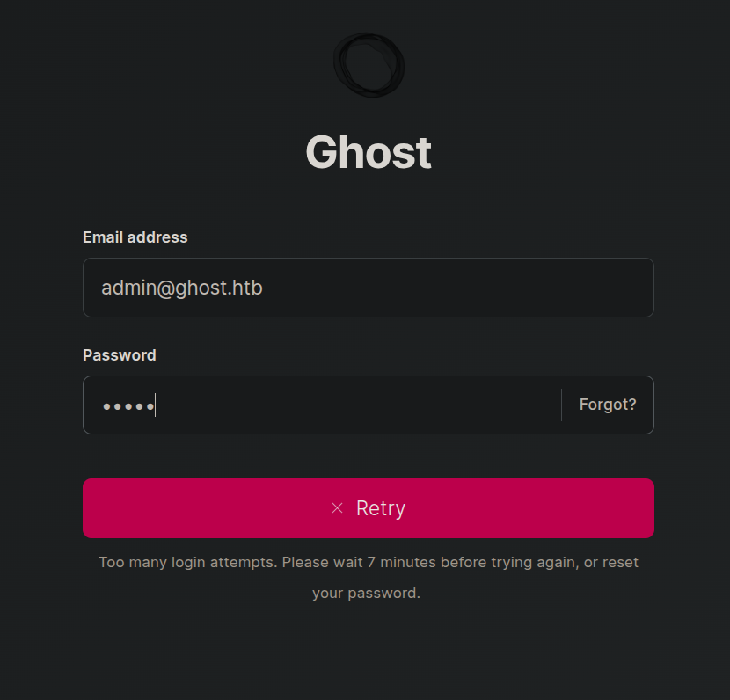Click empty space inside password field before Forgot?
The image size is (730, 700).
pos(359,405)
